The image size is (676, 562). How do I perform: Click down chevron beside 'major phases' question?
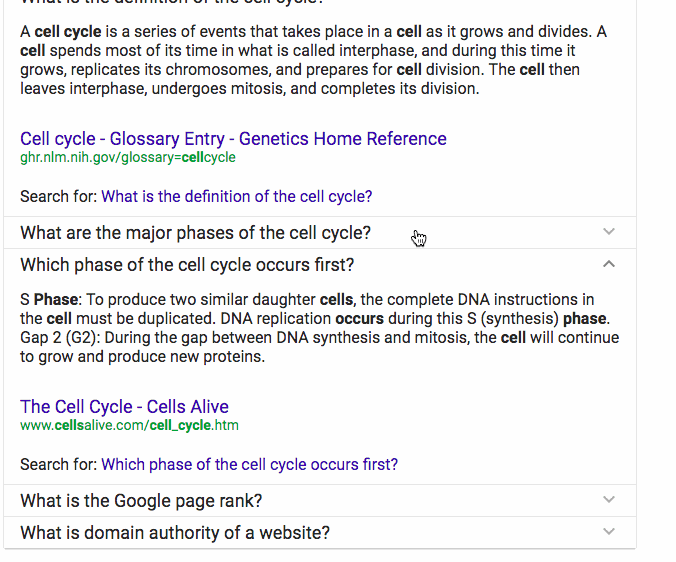609,232
